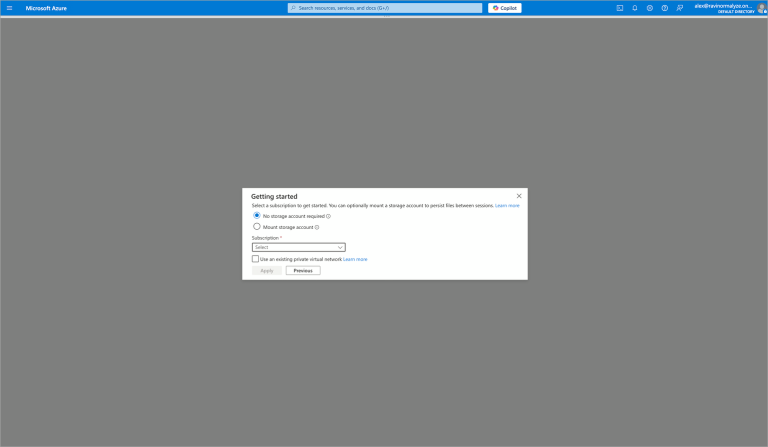The height and width of the screenshot is (447, 768).
Task: Open the Help and support icon
Action: click(x=665, y=7)
